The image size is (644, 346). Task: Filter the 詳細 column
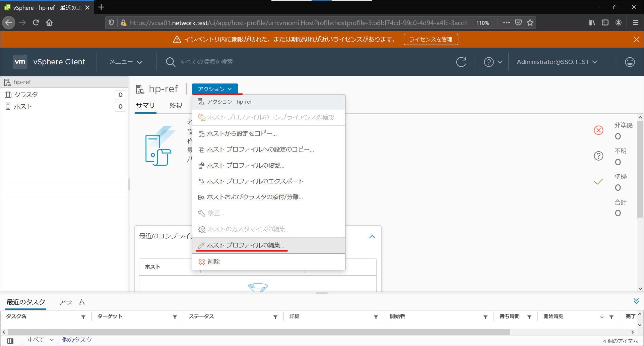pos(376,317)
